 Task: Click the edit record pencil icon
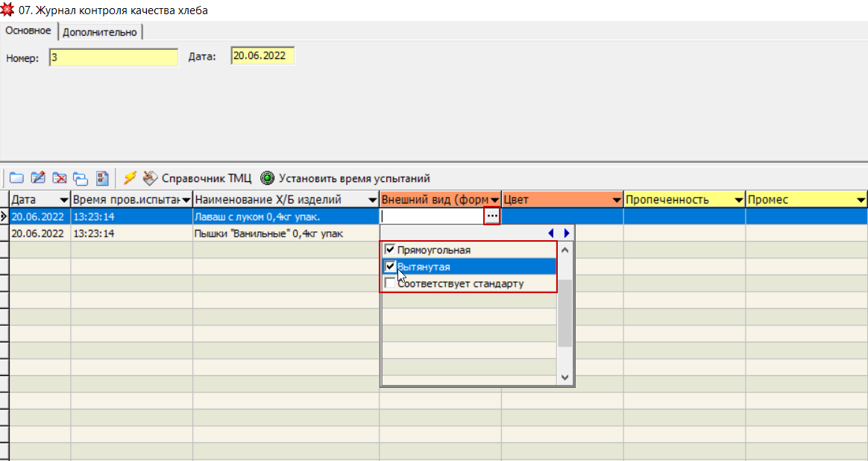38,178
